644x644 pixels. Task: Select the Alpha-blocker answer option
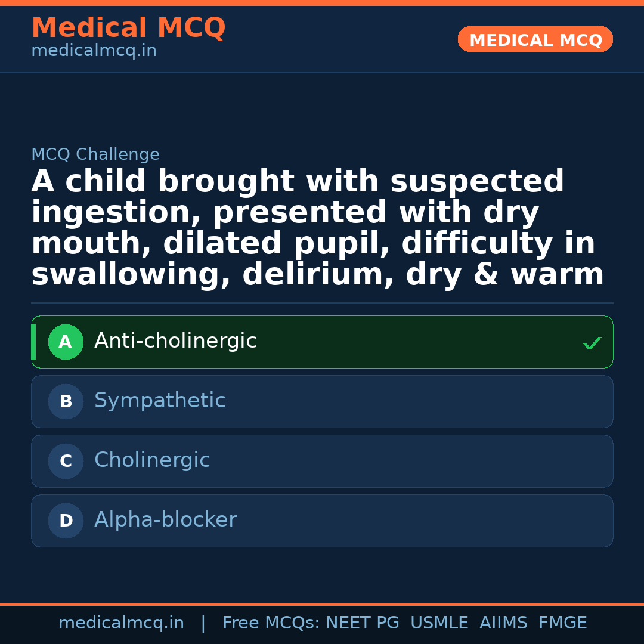pos(165,520)
